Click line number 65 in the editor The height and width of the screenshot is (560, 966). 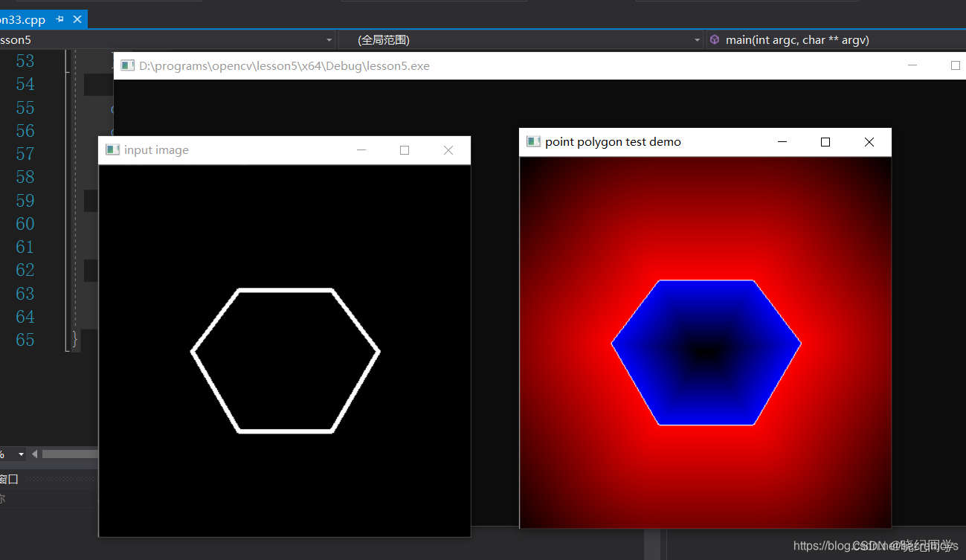tap(25, 340)
